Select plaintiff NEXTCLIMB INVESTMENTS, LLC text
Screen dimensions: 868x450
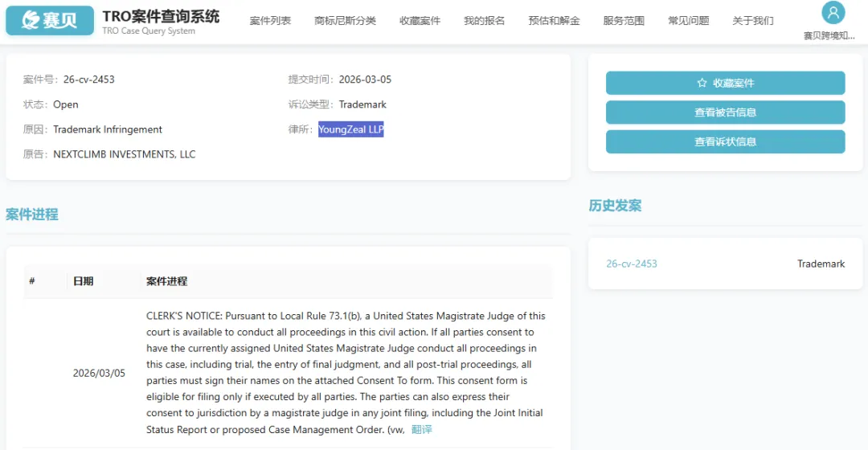(x=125, y=153)
